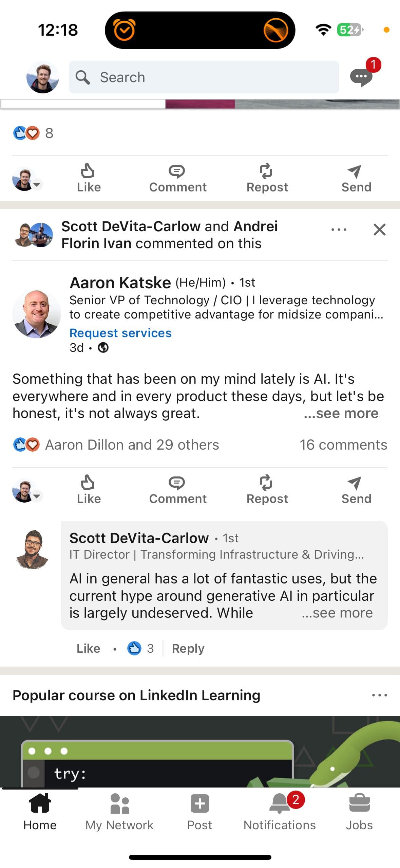Dismiss Aaron Katske's post with X
Image resolution: width=400 pixels, height=868 pixels.
(379, 230)
